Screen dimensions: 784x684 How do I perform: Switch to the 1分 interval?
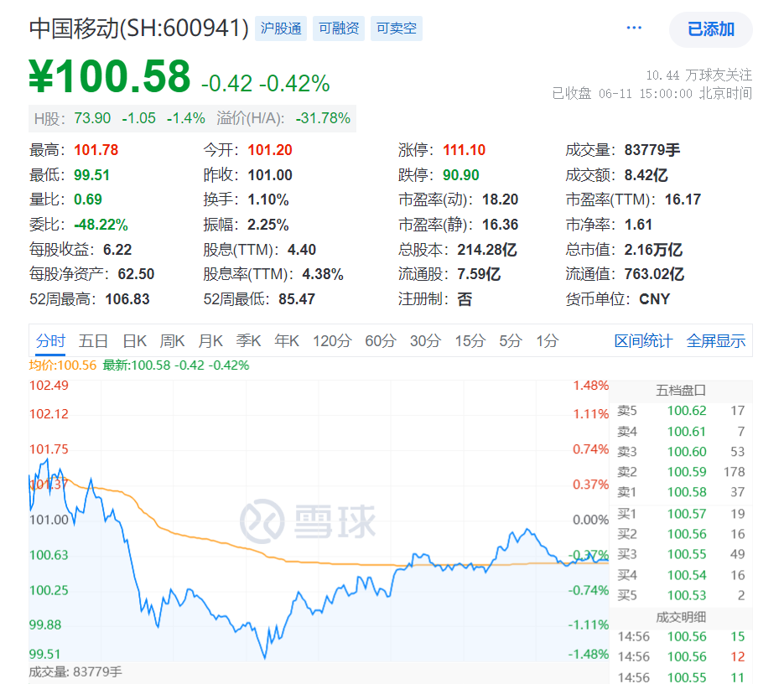tap(548, 341)
